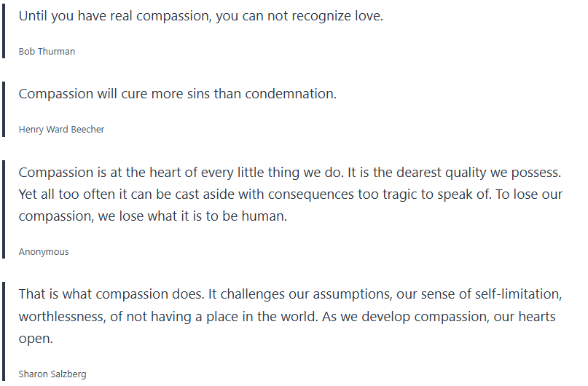Click the vertical bar beside the Bob Thurman quote
Screen dimensions: 588x386
[x=4, y=30]
